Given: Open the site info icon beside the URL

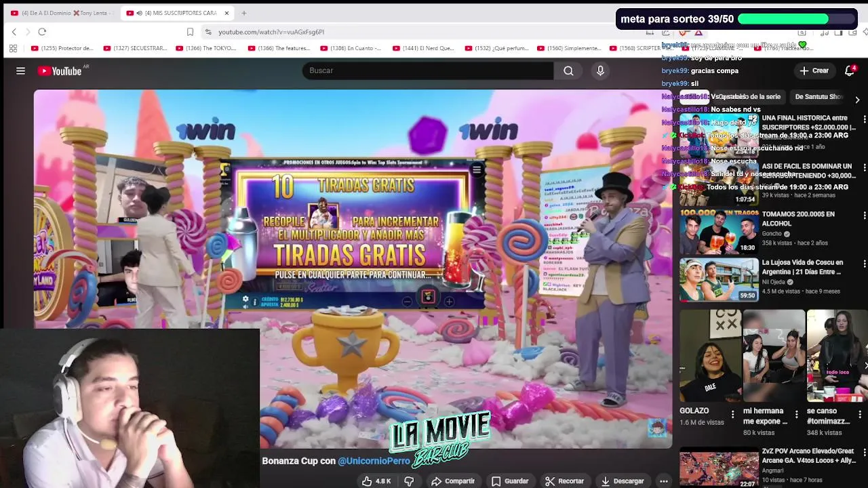Looking at the screenshot, I should [208, 32].
